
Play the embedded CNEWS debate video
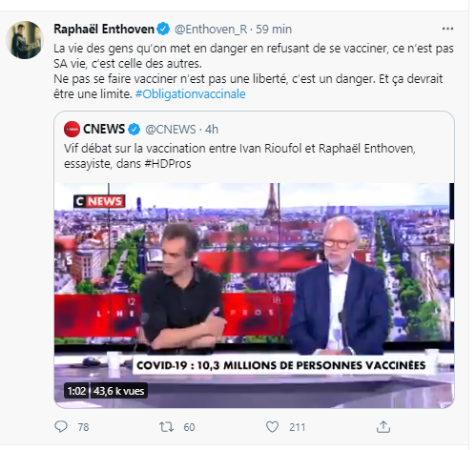[x=254, y=296]
